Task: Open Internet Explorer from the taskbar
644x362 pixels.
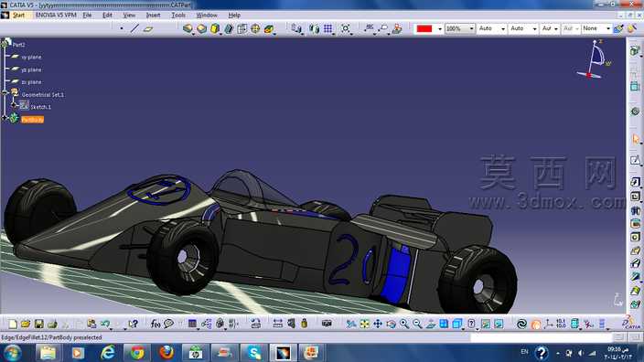Action: click(x=108, y=353)
